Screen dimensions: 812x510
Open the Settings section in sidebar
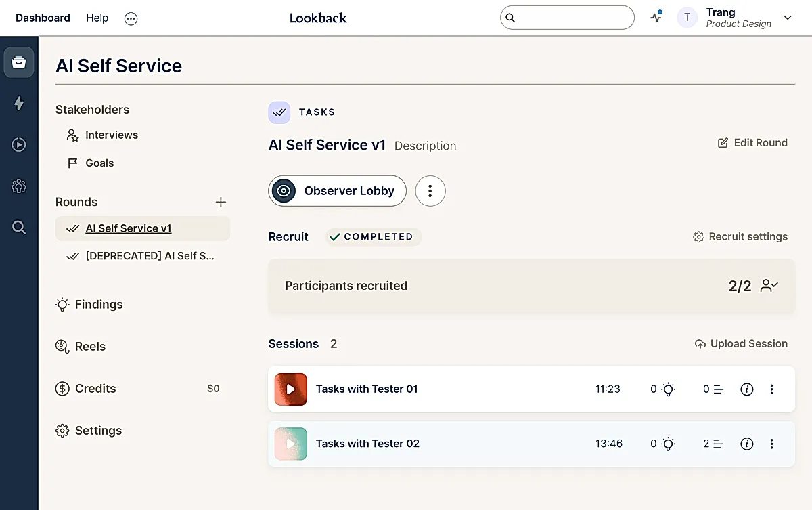click(89, 431)
